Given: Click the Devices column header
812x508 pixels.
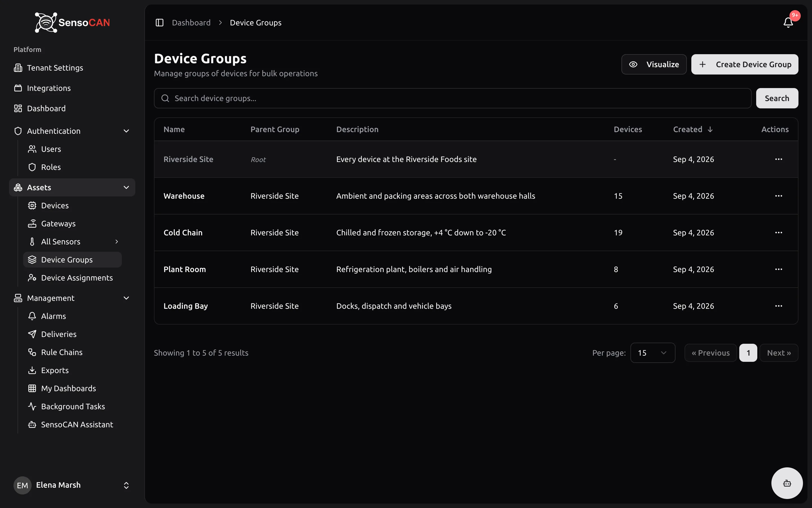Looking at the screenshot, I should click(627, 129).
